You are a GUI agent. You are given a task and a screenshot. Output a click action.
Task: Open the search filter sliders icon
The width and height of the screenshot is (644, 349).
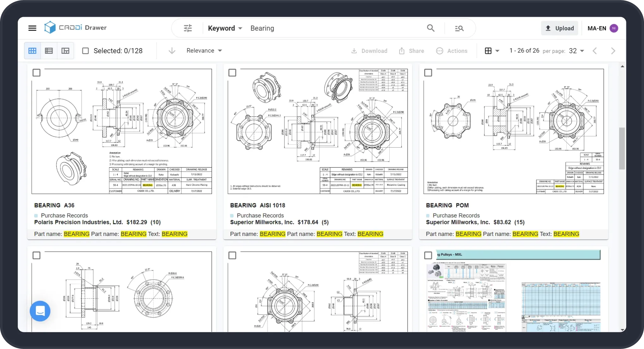pyautogui.click(x=188, y=28)
